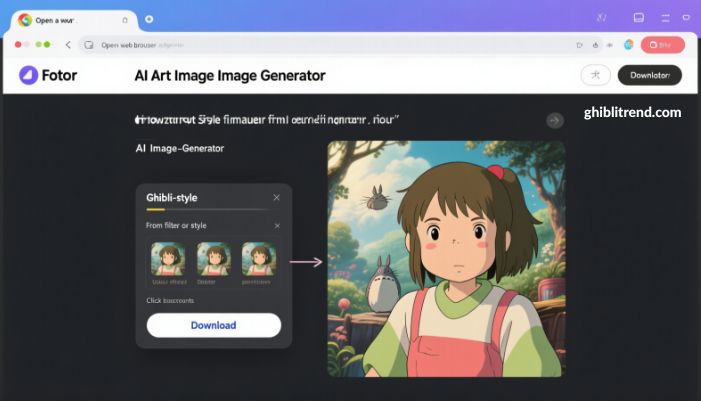This screenshot has height=401, width=701.
Task: Click the 'AI Image-Generator' label
Action: pos(180,148)
